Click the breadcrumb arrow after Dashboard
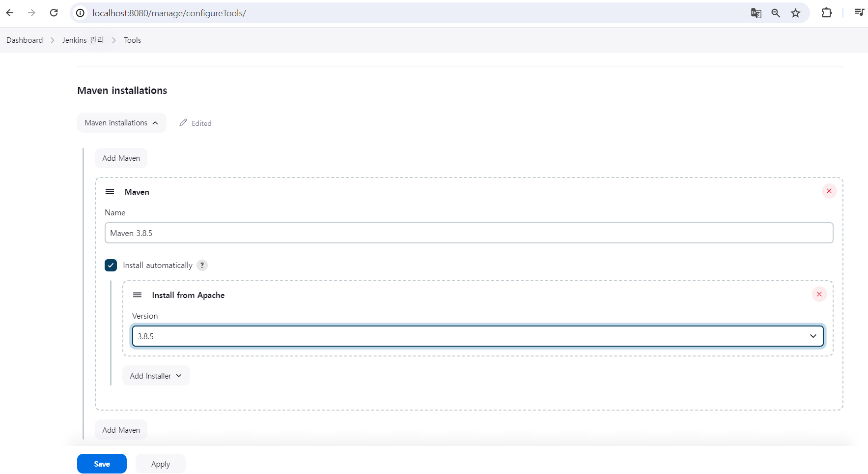Viewport: 868px width, 474px height. pyautogui.click(x=53, y=40)
